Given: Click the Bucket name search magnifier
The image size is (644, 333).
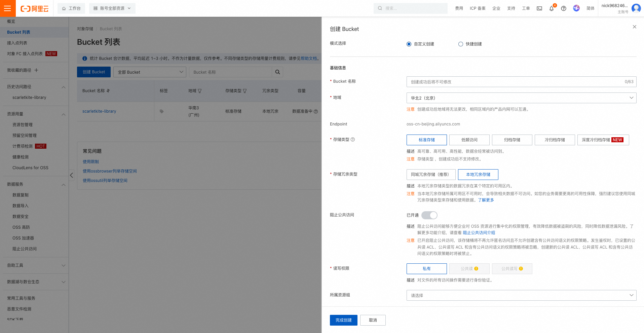Looking at the screenshot, I should pos(277,72).
